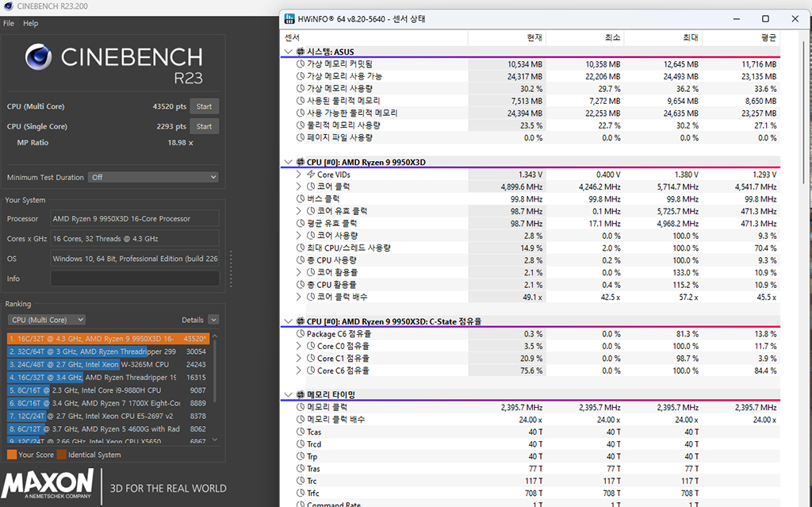Click the 평균 유효 클럭 clock icon
Image resolution: width=812 pixels, height=507 pixels.
coord(301,224)
